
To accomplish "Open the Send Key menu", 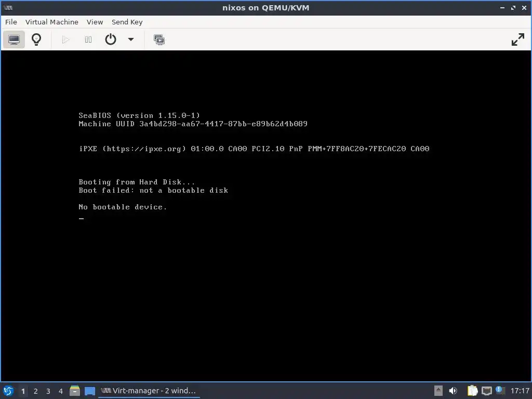I will click(127, 22).
